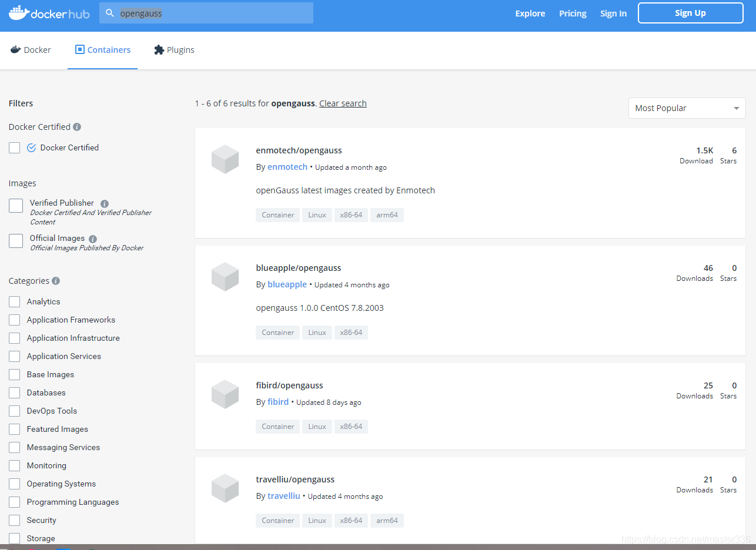Click the Docker Certified badge icon
Image resolution: width=756 pixels, height=550 pixels.
pos(31,147)
